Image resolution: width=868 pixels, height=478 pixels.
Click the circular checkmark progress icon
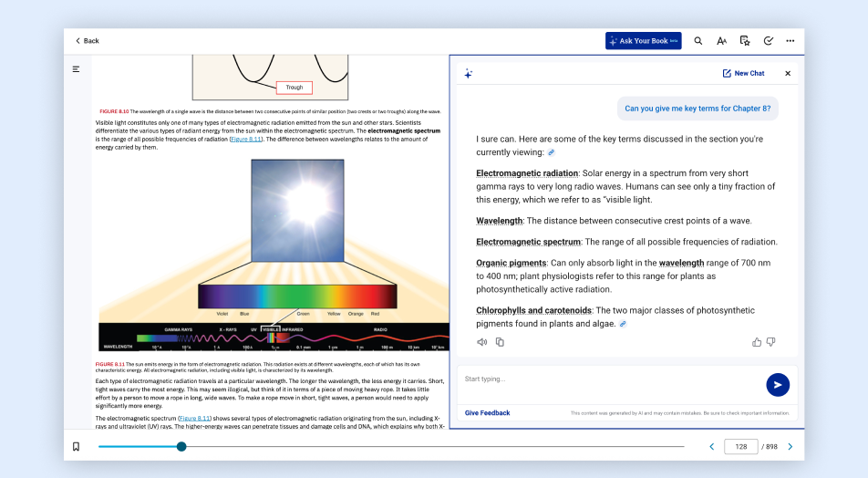tap(768, 41)
